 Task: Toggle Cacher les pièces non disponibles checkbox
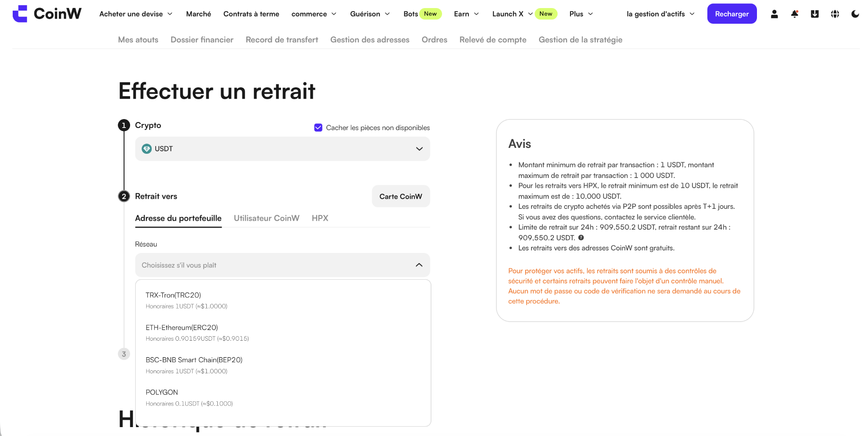[318, 128]
